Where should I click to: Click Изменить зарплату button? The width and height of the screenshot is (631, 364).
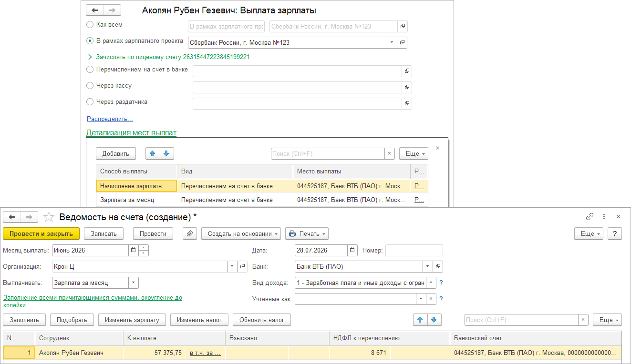point(132,320)
